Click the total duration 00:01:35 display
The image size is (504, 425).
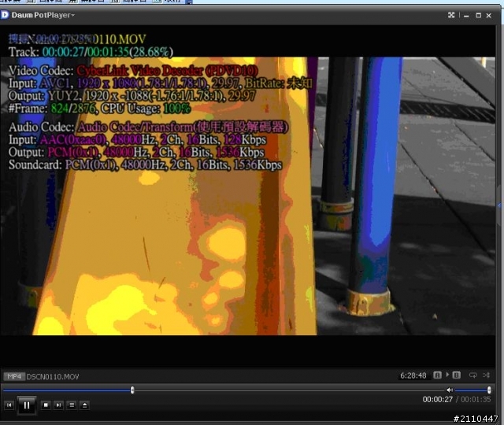476,399
